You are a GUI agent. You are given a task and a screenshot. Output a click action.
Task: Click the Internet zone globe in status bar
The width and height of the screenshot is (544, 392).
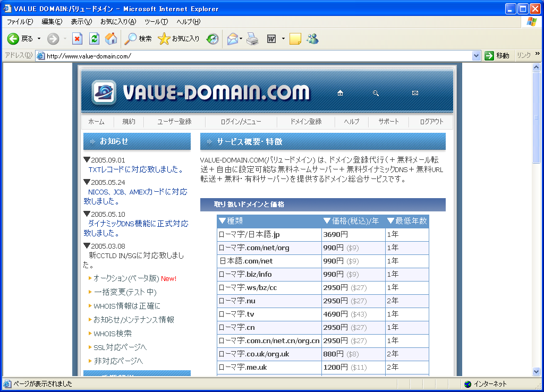tap(467, 384)
